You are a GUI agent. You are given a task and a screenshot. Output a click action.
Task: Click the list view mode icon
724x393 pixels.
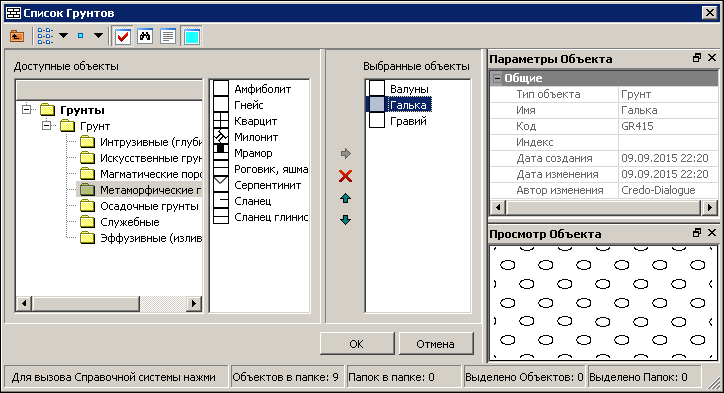(x=45, y=36)
